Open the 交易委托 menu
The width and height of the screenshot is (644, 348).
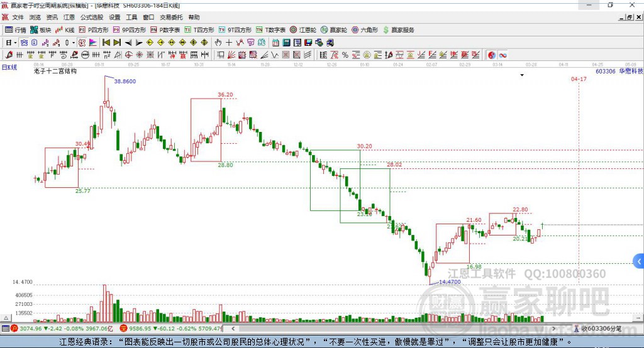point(171,17)
